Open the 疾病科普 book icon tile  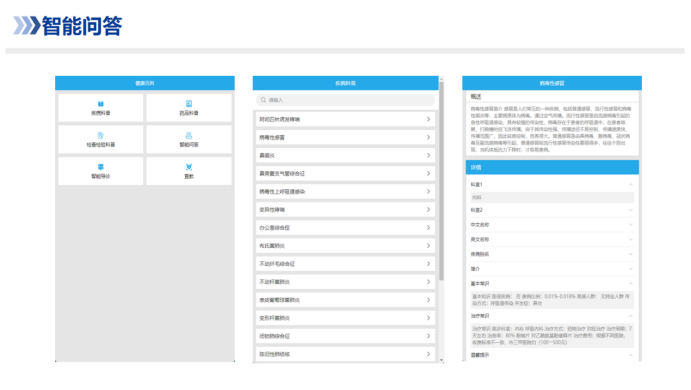[x=100, y=108]
